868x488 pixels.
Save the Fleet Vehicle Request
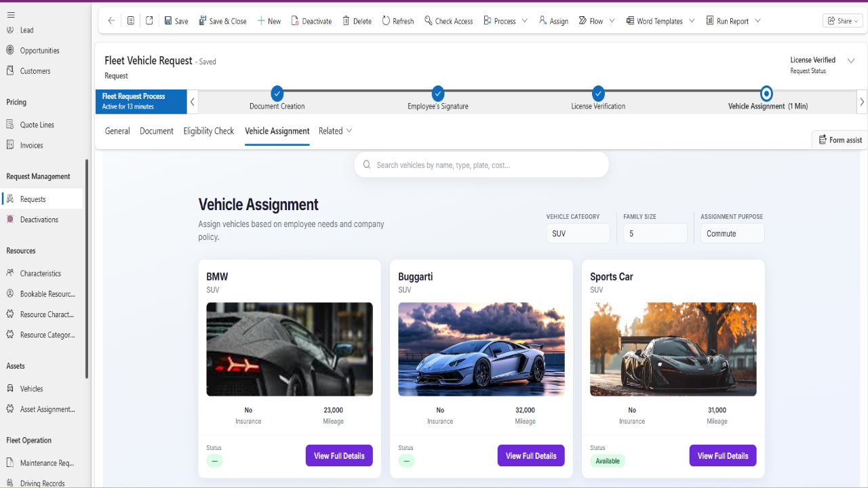click(176, 21)
